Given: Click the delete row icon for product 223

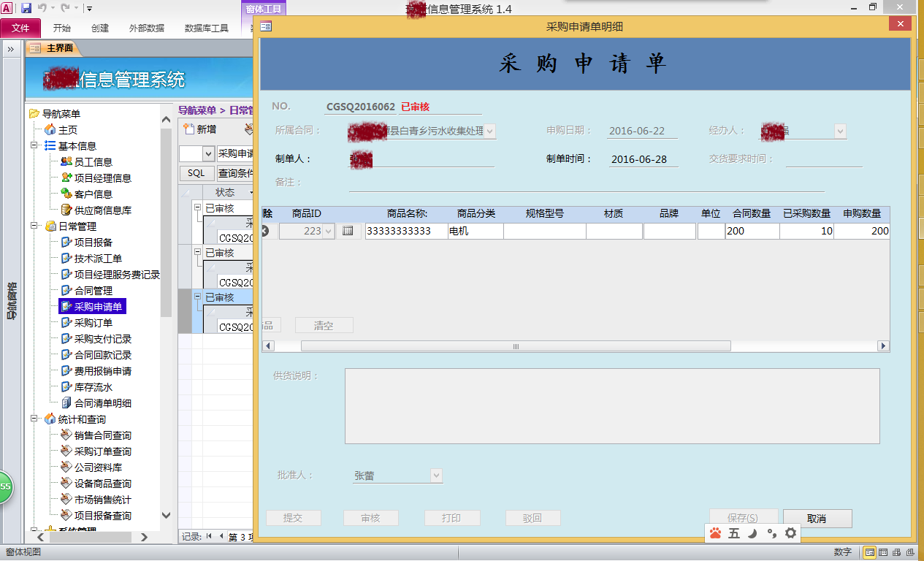Looking at the screenshot, I should 265,231.
